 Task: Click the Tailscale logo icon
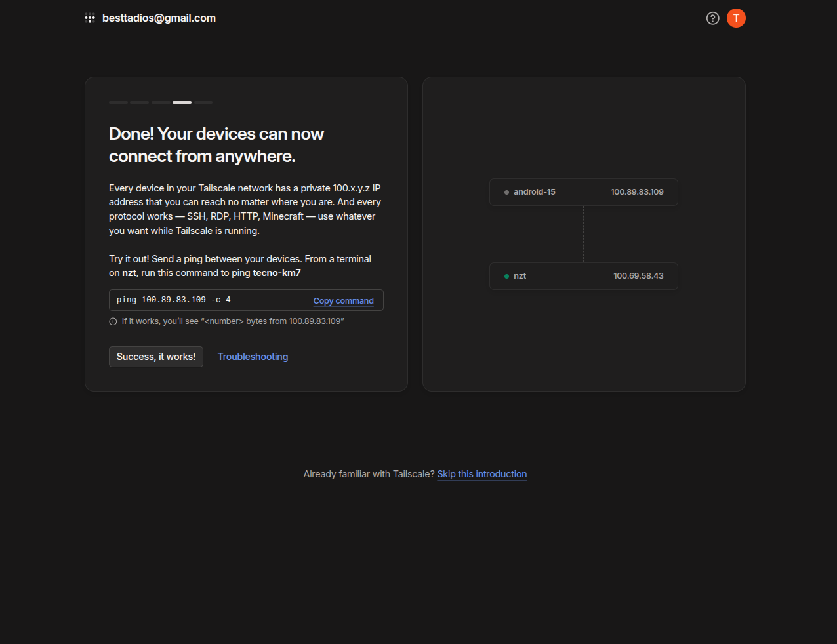[x=90, y=18]
